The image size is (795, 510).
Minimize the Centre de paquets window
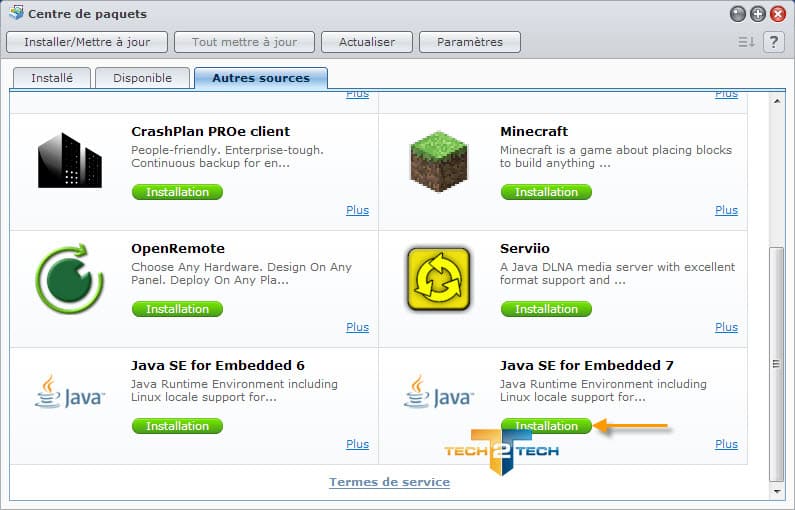click(x=738, y=14)
